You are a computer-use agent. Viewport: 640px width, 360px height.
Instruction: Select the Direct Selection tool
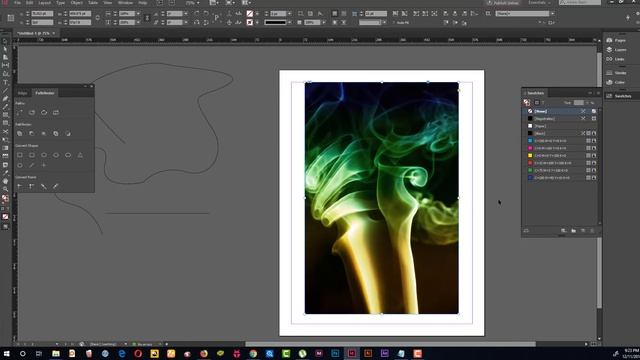tap(5, 49)
